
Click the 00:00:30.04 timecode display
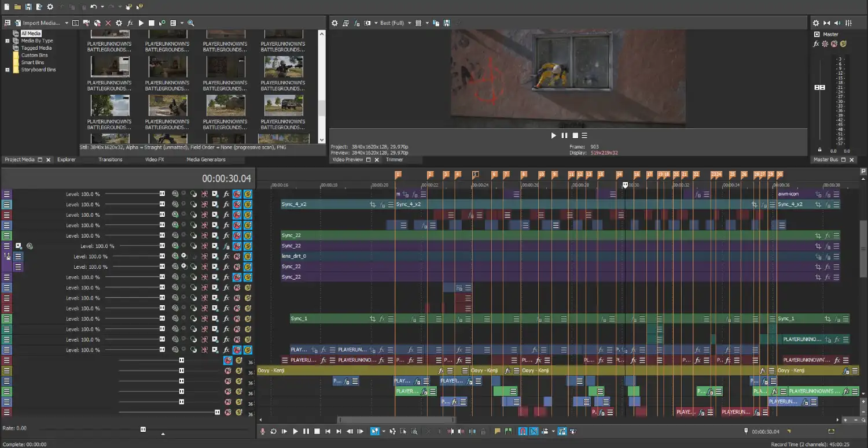click(226, 179)
